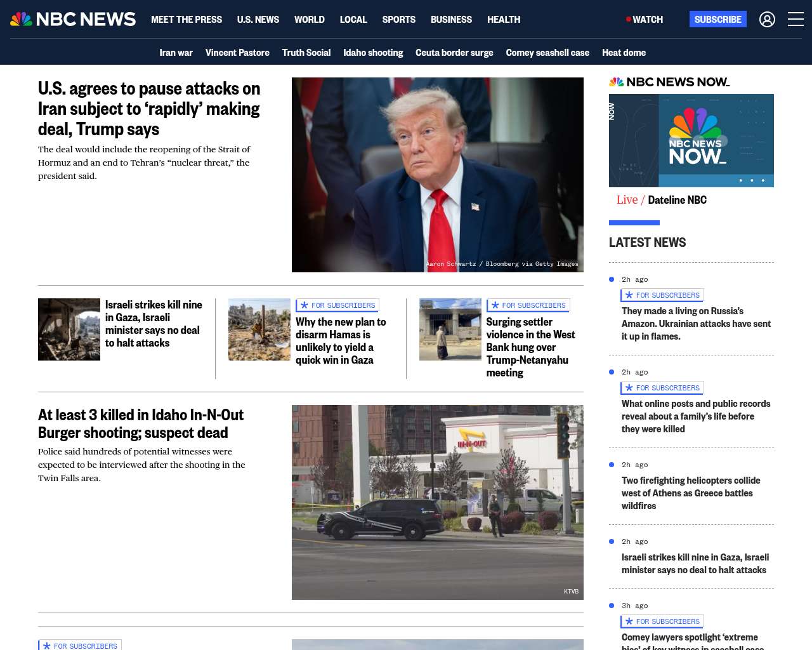
Task: Read the firefighting helicopters collide story
Action: 691,493
